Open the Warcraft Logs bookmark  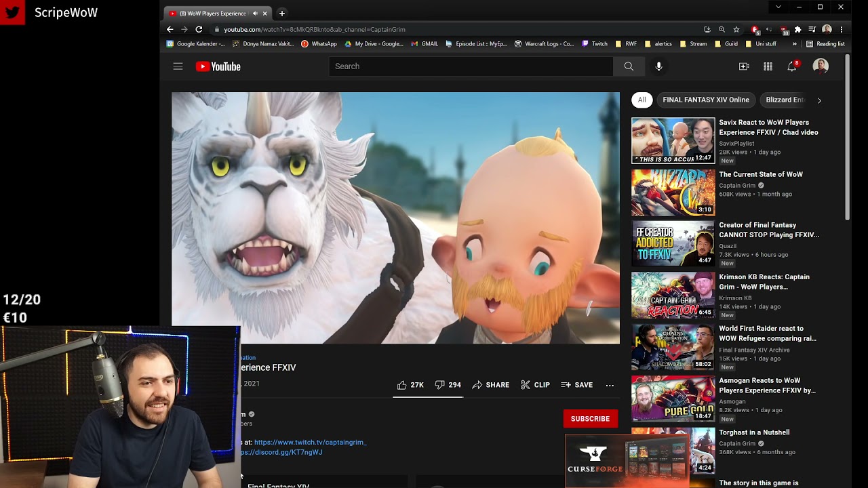[x=545, y=44]
